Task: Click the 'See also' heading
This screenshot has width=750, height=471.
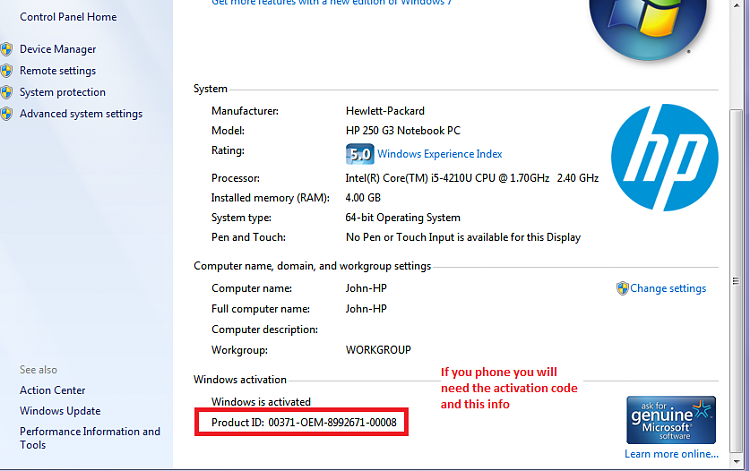Action: tap(38, 370)
